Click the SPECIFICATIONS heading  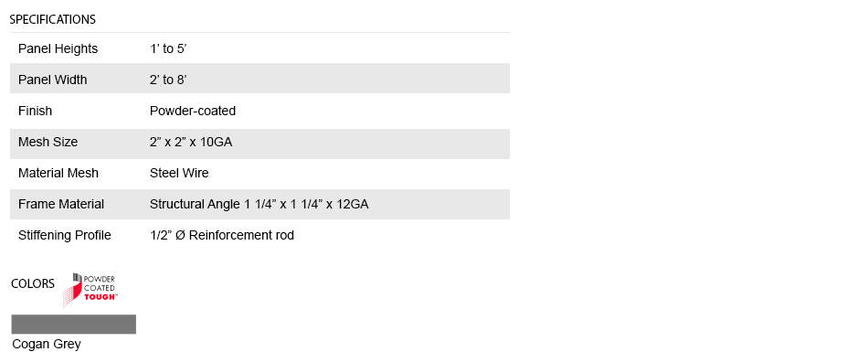(53, 19)
